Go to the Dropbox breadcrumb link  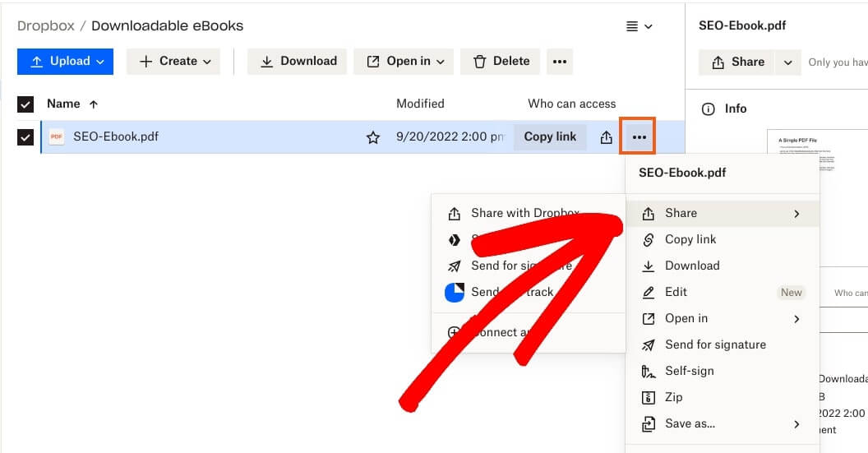[46, 26]
